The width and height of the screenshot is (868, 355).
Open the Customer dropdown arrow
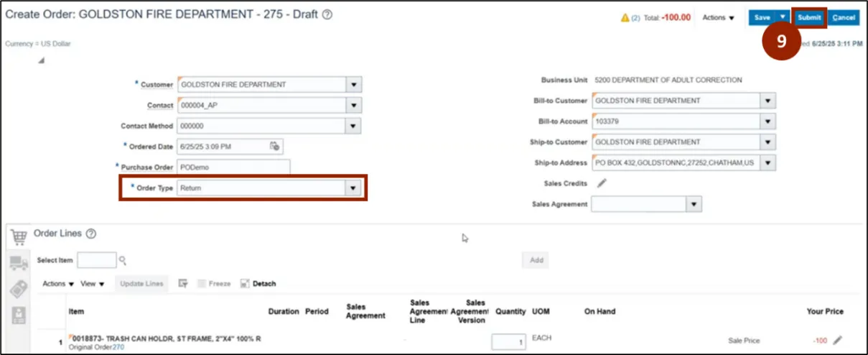pyautogui.click(x=353, y=85)
